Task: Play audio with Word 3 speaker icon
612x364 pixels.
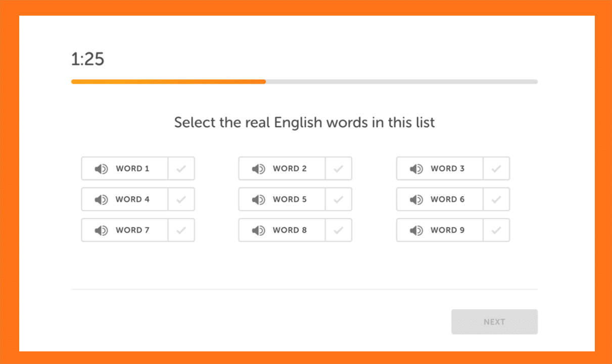Action: [416, 169]
